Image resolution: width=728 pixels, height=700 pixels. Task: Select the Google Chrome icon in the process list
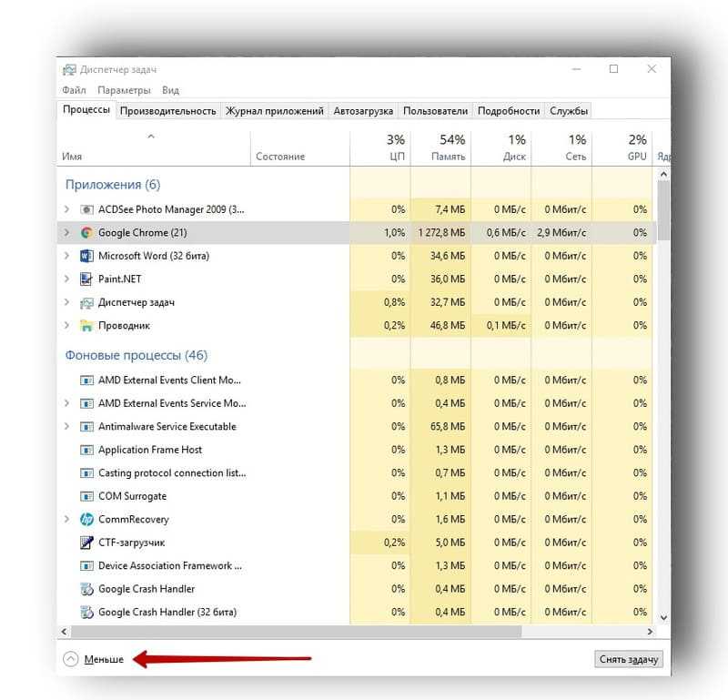tap(86, 233)
